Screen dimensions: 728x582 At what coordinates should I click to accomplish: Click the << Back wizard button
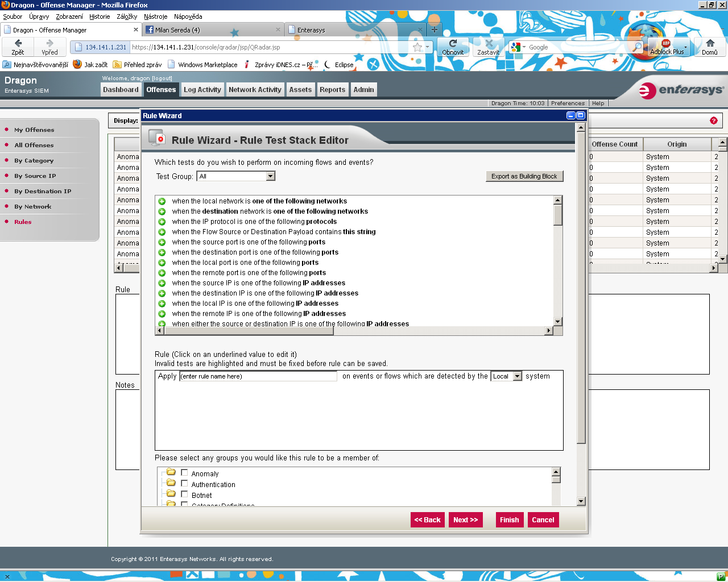pos(427,519)
